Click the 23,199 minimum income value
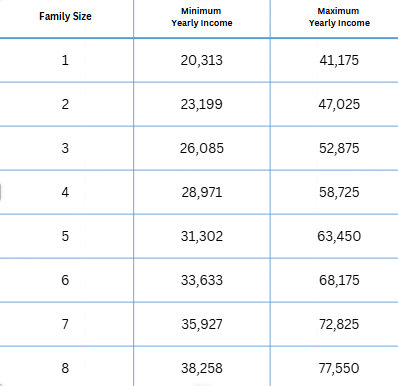 202,104
